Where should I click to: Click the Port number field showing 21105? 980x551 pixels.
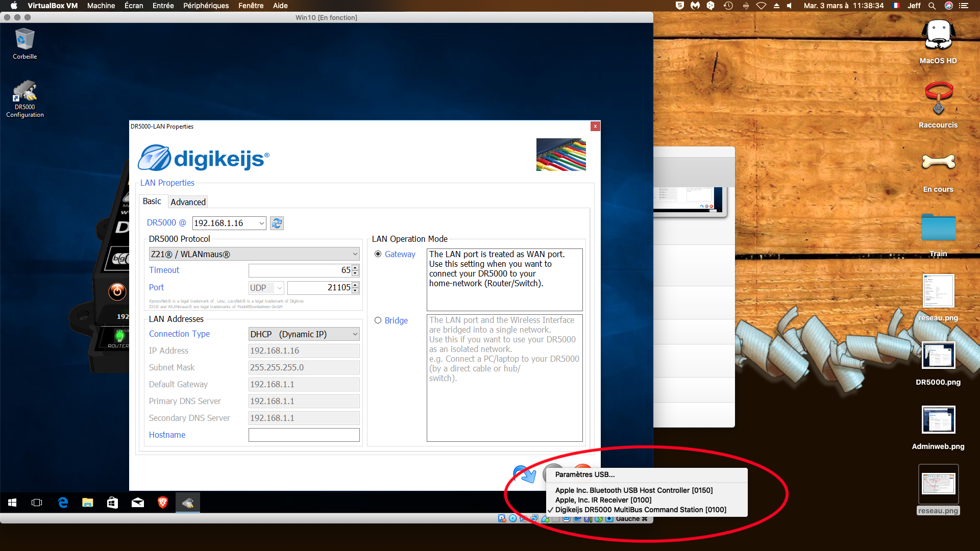click(320, 288)
